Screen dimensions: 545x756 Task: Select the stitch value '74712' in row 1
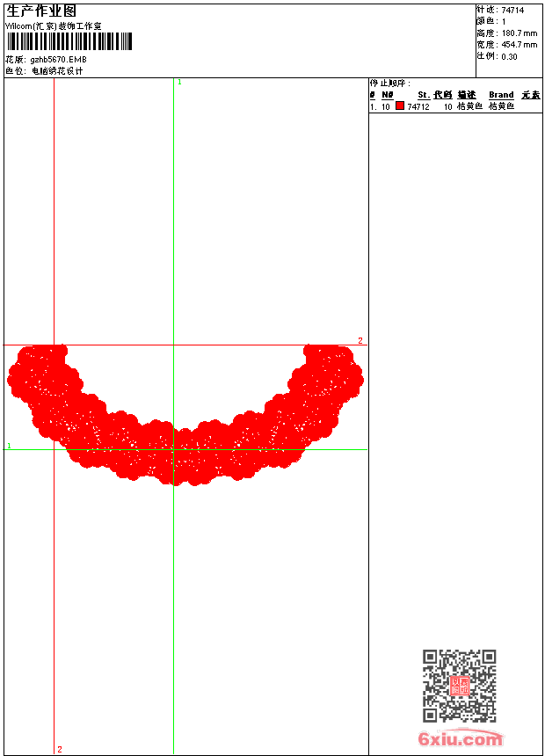[x=418, y=106]
